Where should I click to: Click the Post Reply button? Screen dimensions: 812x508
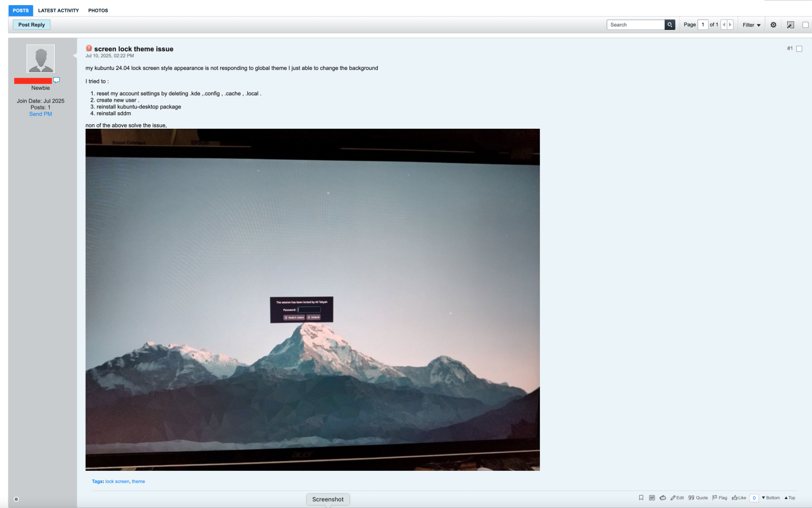pyautogui.click(x=32, y=25)
